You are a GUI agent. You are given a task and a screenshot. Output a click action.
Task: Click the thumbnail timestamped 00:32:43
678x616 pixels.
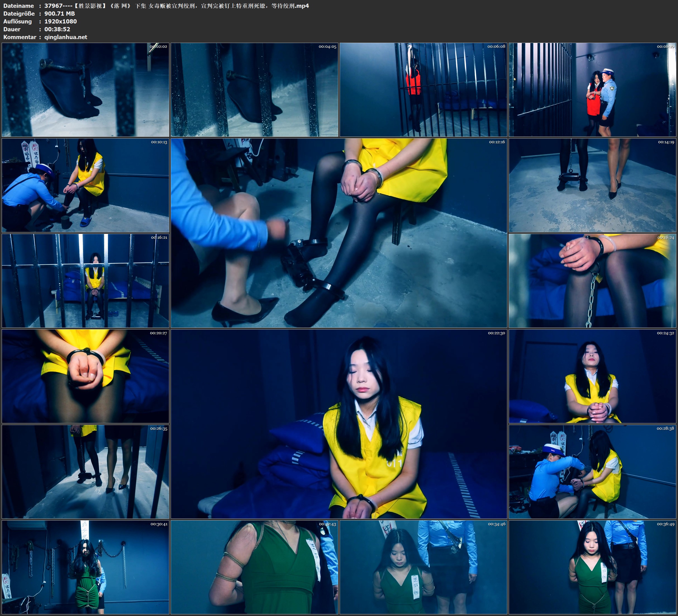point(254,567)
